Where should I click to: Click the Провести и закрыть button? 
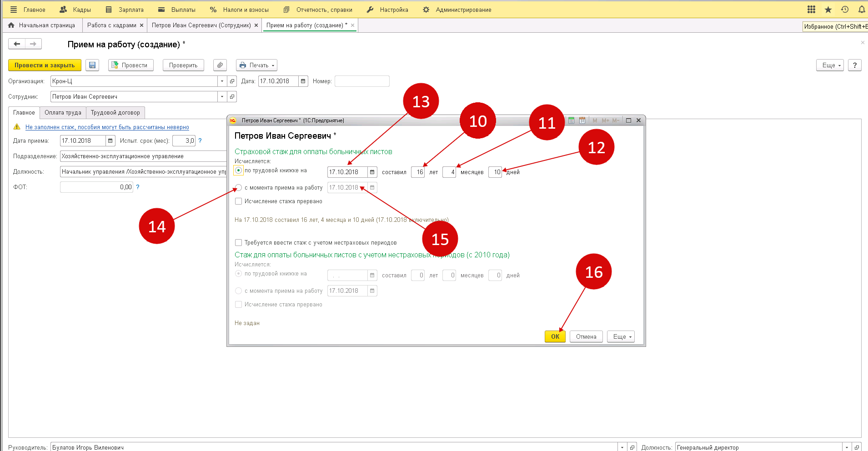(x=45, y=65)
